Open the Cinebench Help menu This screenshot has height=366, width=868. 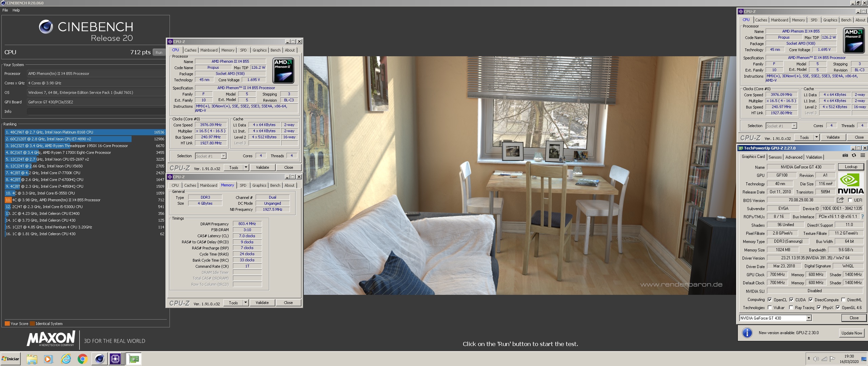[x=16, y=10]
